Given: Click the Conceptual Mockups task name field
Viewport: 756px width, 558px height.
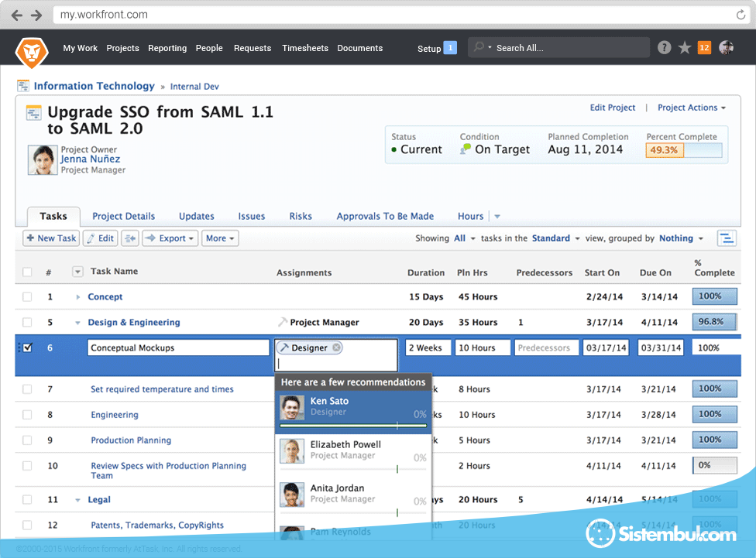Looking at the screenshot, I should (178, 347).
